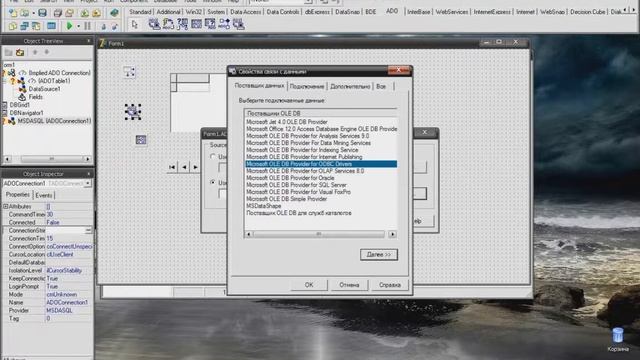
Task: Open the Recycle Bin (Корзина) desktop icon
Action: [618, 340]
